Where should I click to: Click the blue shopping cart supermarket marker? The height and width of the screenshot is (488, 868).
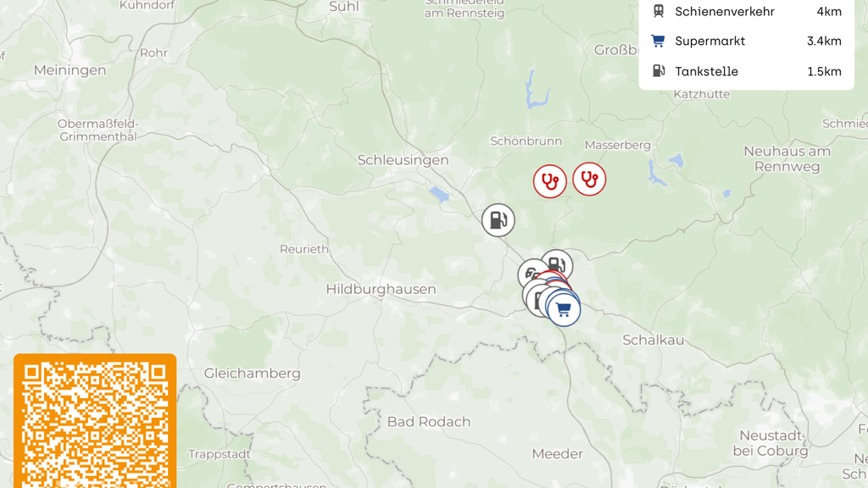[564, 310]
